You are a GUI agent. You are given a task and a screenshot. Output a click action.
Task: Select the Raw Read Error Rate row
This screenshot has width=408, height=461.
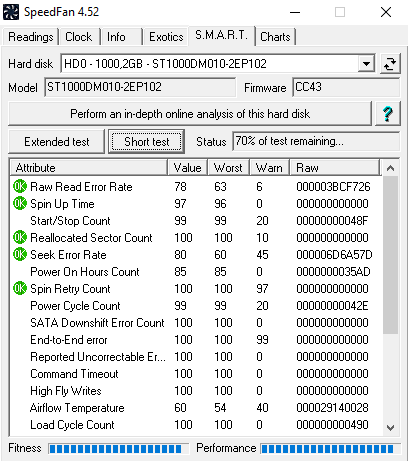tap(197, 187)
